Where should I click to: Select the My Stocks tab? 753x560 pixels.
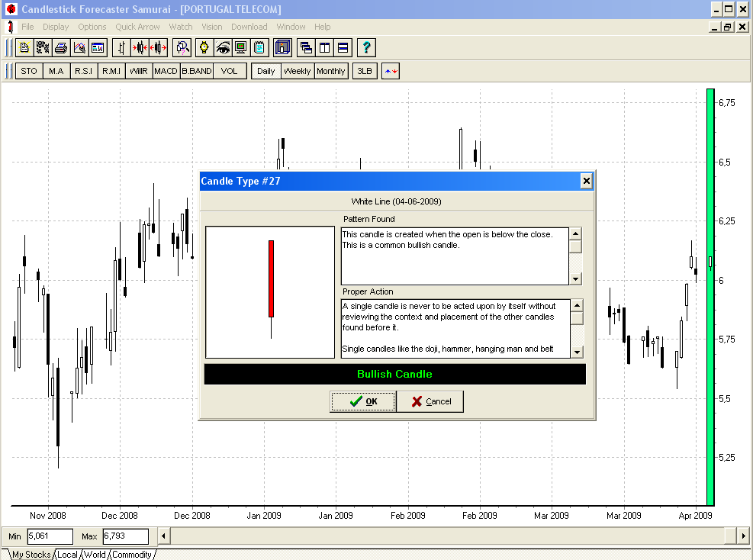pos(31,555)
